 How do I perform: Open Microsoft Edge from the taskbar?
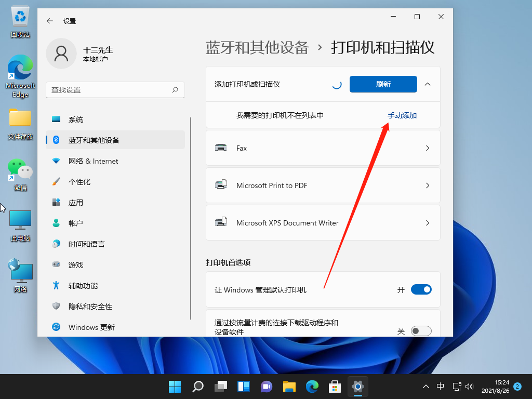click(312, 387)
